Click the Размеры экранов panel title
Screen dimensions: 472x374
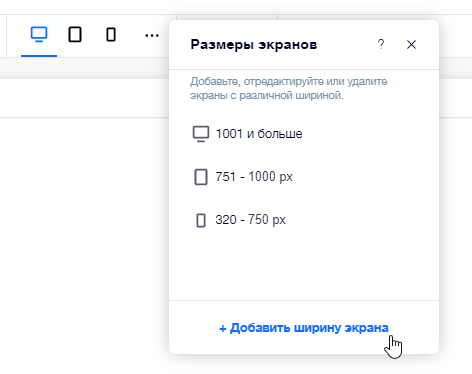pos(254,44)
